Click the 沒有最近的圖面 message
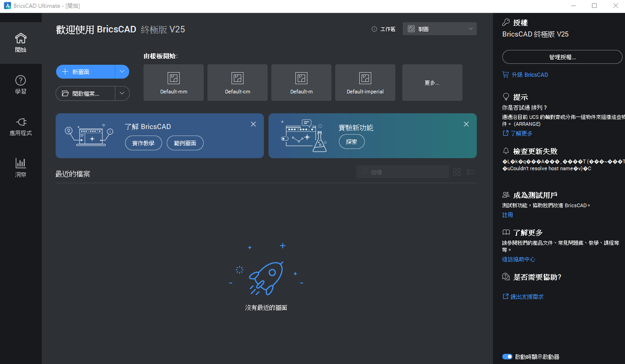 click(266, 308)
